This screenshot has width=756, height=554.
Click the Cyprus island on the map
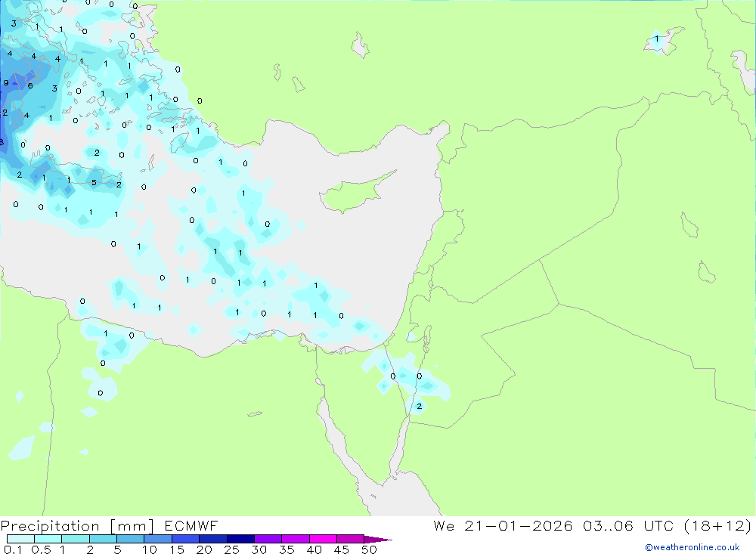coord(356,193)
